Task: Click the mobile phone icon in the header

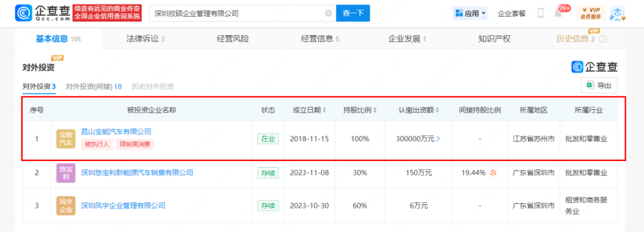Action: 540,13
